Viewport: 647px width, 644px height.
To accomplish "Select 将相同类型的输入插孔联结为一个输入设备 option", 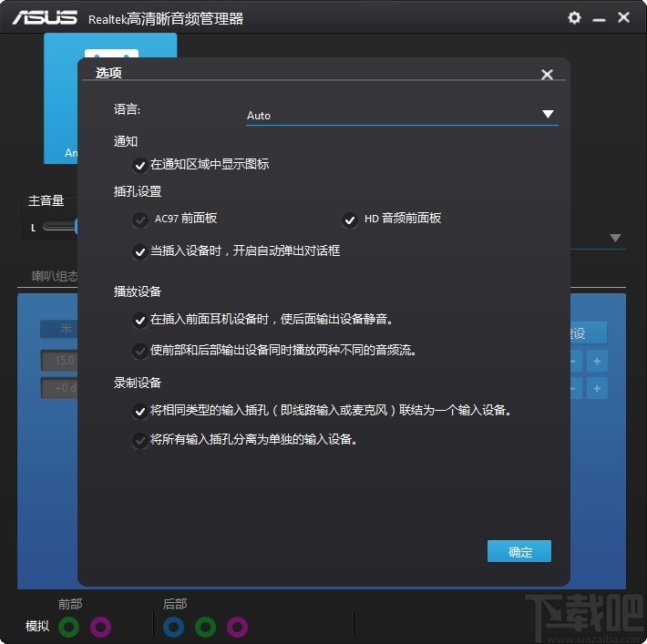I will click(140, 412).
